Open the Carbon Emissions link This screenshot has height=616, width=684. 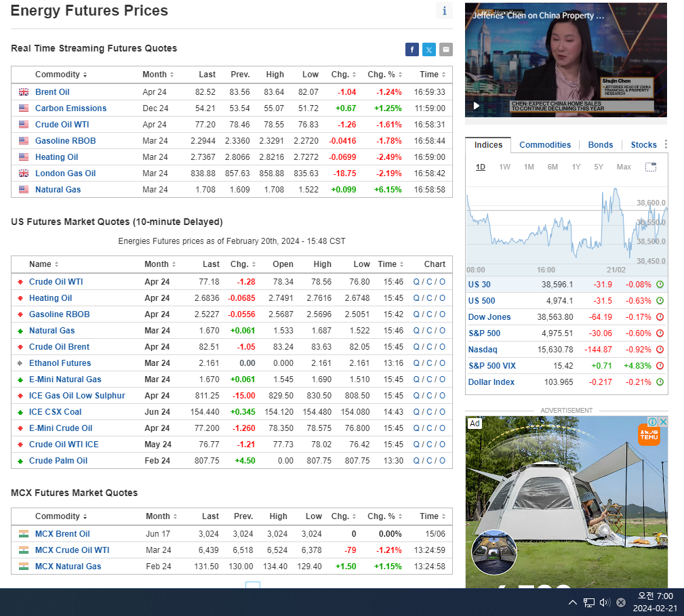tap(71, 108)
